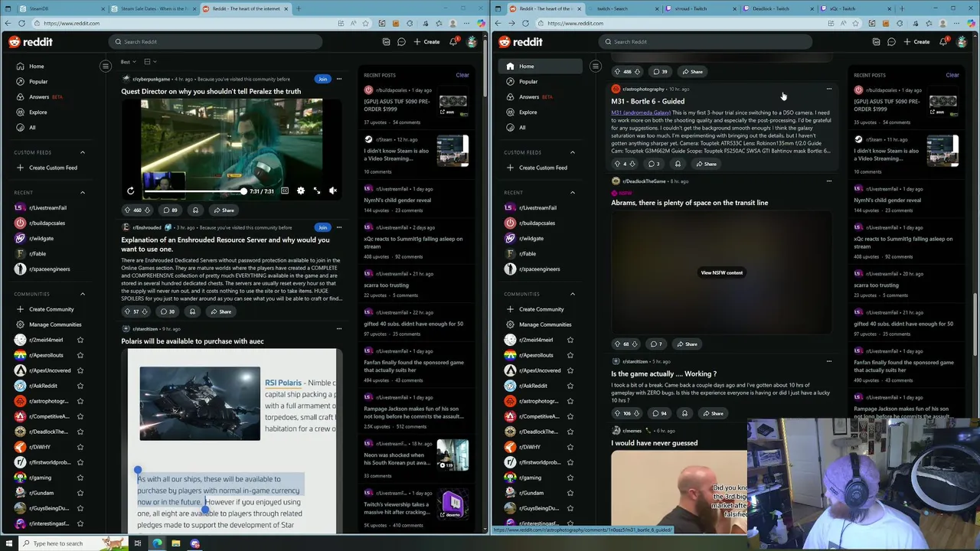Collapse the navigation sidebar in left window
Image resolution: width=980 pixels, height=551 pixels.
coord(106,66)
